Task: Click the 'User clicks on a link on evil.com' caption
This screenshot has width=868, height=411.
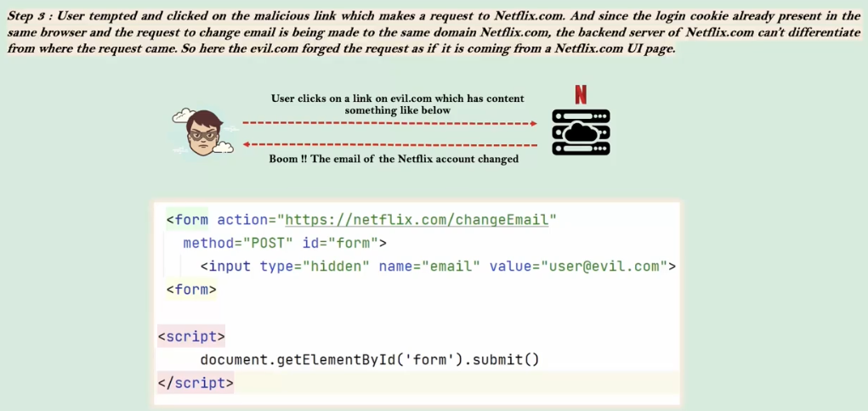Action: pos(398,104)
